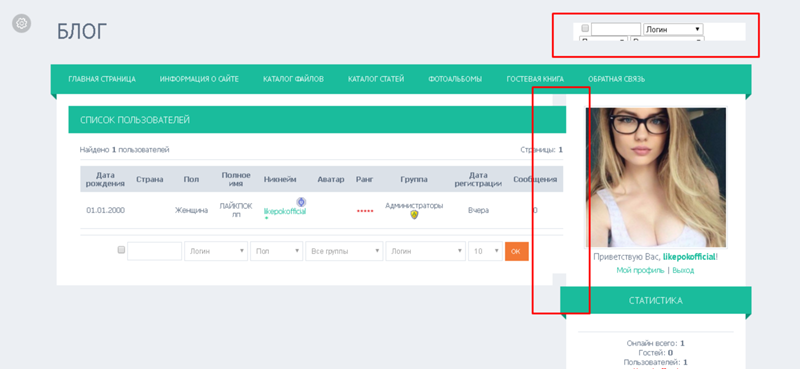This screenshot has width=800, height=369.
Task: Expand the Пол filter dropdown
Action: pyautogui.click(x=277, y=251)
